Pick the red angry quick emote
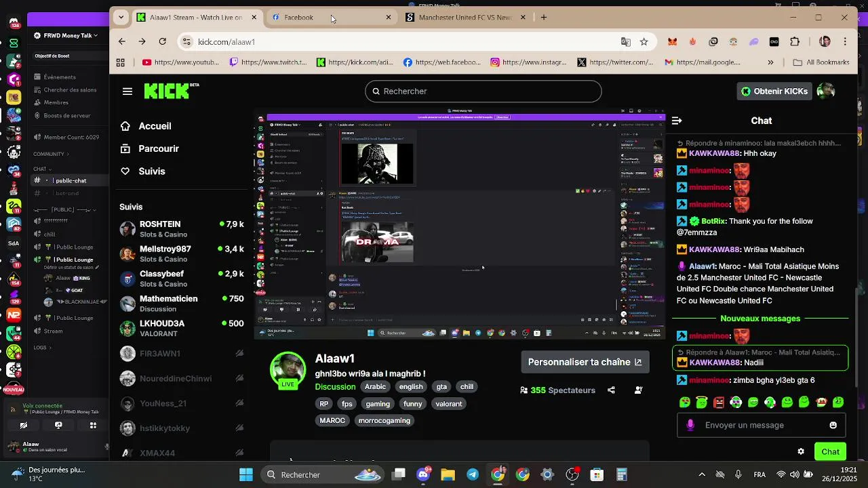 tap(719, 403)
